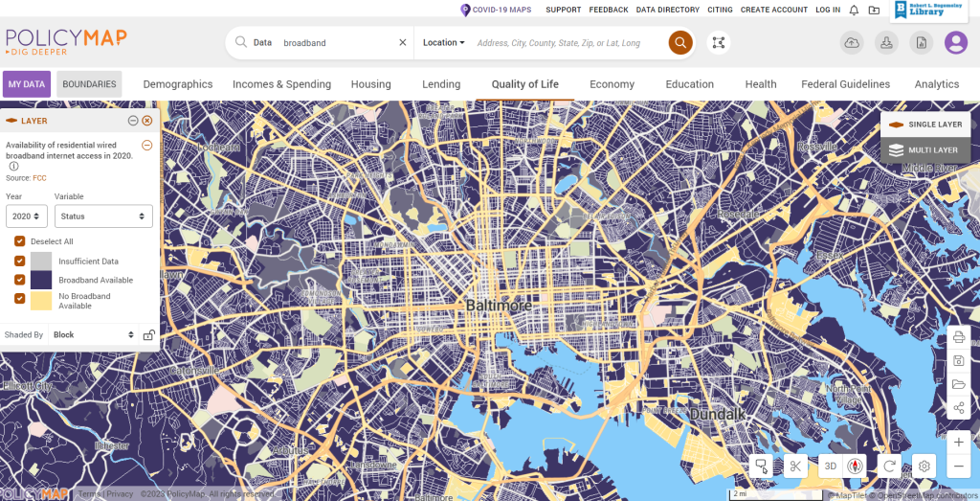Toggle the Deselect All checkbox
The width and height of the screenshot is (980, 501).
(x=19, y=241)
